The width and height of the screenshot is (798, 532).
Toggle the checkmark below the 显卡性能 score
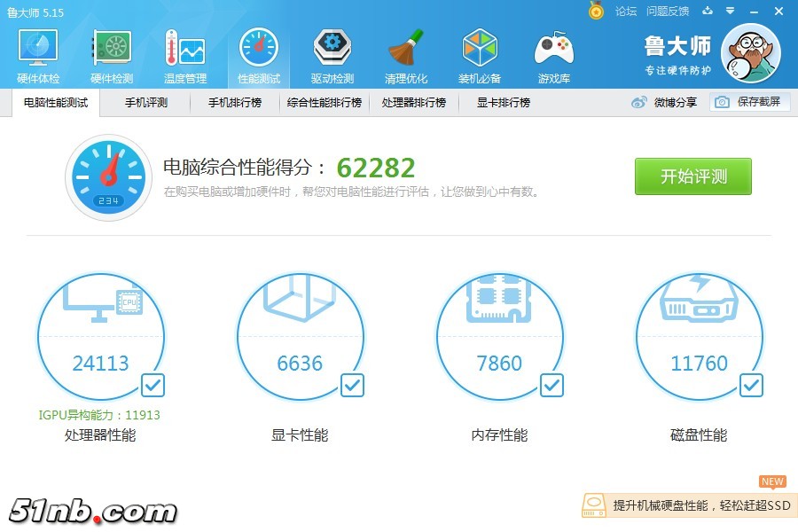[x=352, y=385]
